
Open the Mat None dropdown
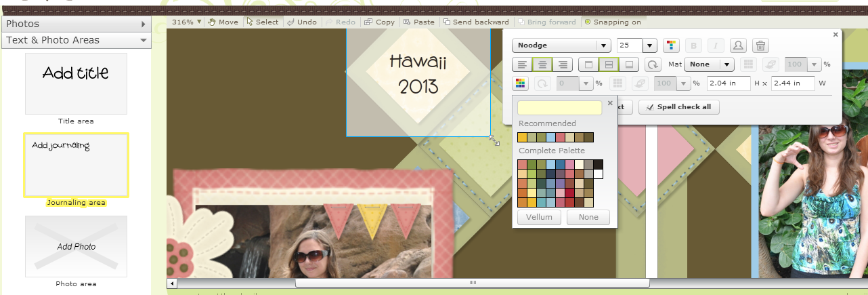710,64
